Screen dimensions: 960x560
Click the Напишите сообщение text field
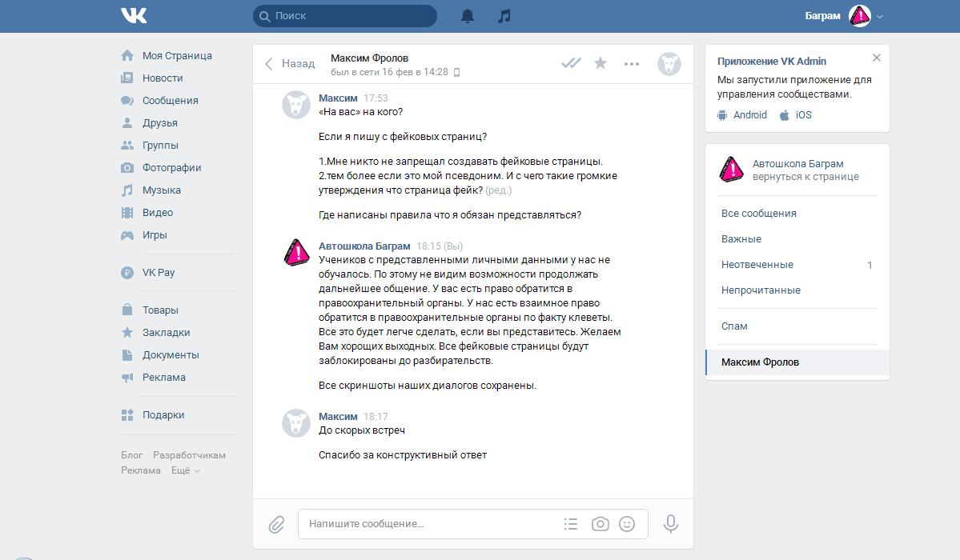coord(432,524)
